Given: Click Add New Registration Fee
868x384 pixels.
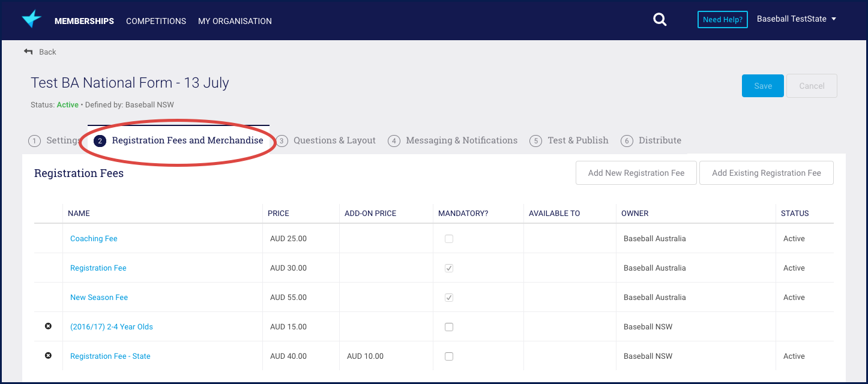Looking at the screenshot, I should [636, 173].
